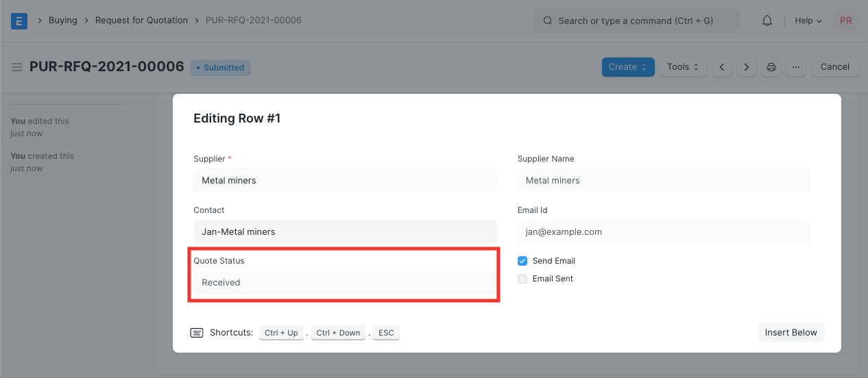Toggle the Email Sent checkbox
Image resolution: width=868 pixels, height=378 pixels.
pyautogui.click(x=522, y=279)
